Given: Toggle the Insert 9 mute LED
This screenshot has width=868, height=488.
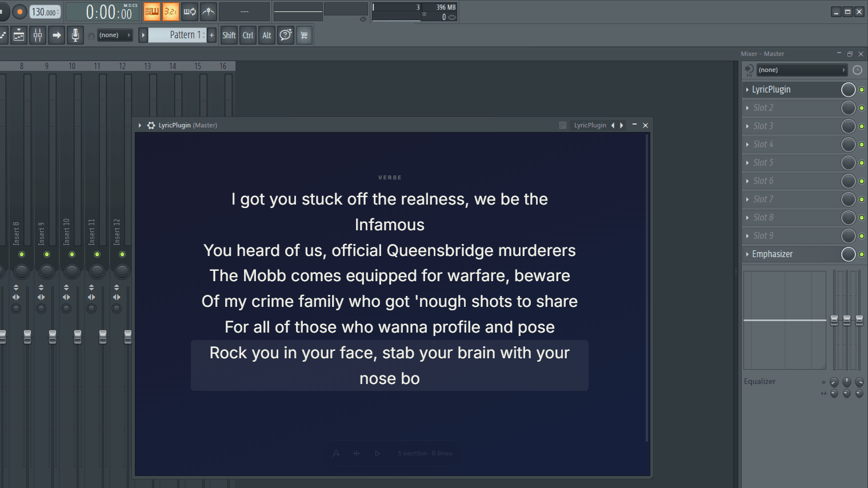Looking at the screenshot, I should point(47,254).
